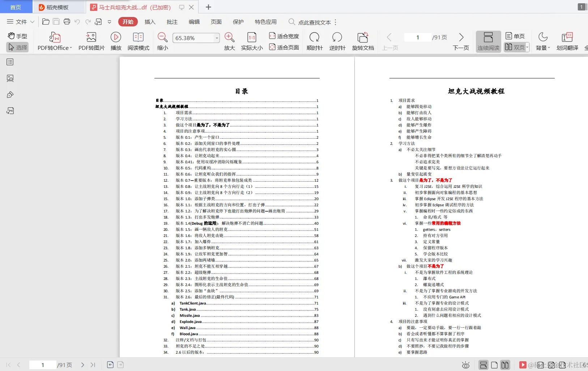
Task: Open the annotation pen tool in sidebar
Action: pyautogui.click(x=10, y=95)
